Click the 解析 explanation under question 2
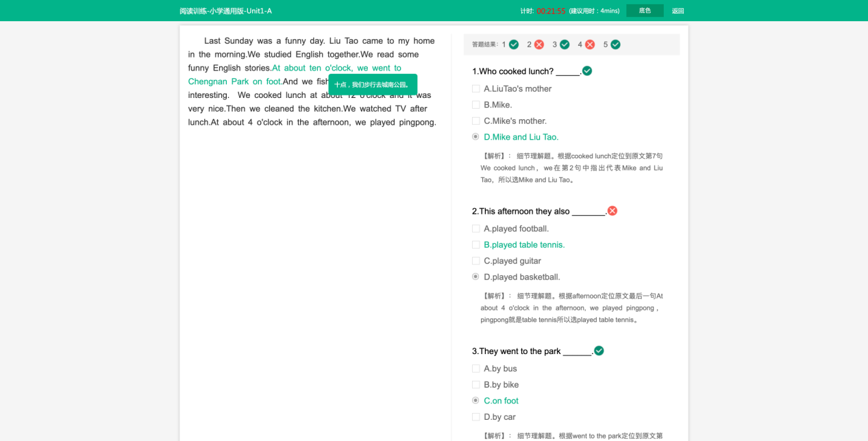Image resolution: width=868 pixels, height=441 pixels. pyautogui.click(x=571, y=307)
